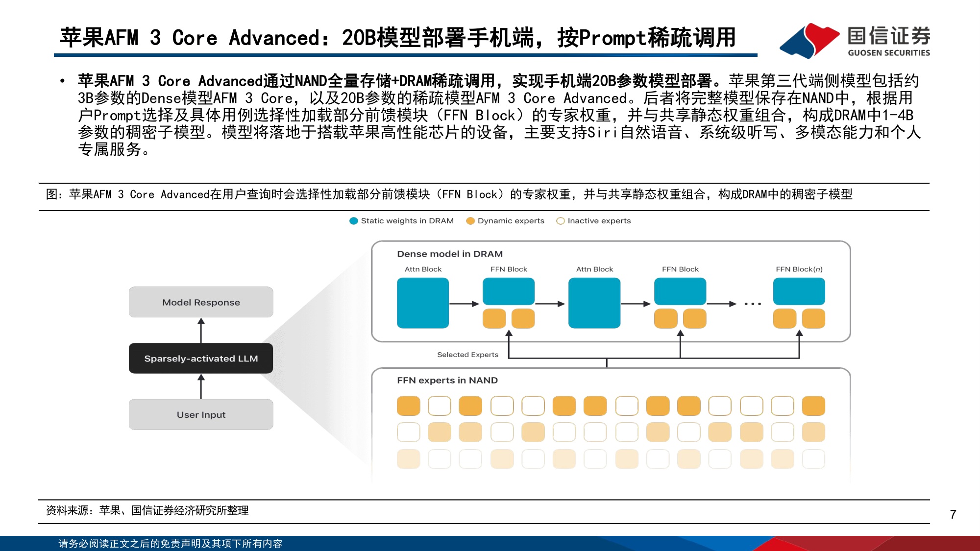Viewport: 980px width, 551px height.
Task: Click the 'Dynamic experts' legend text
Action: pos(511,221)
